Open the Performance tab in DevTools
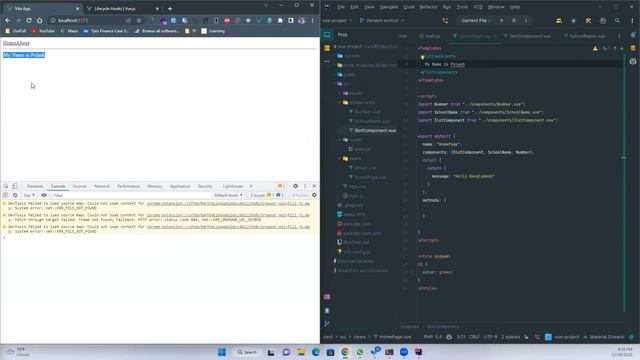 click(129, 186)
